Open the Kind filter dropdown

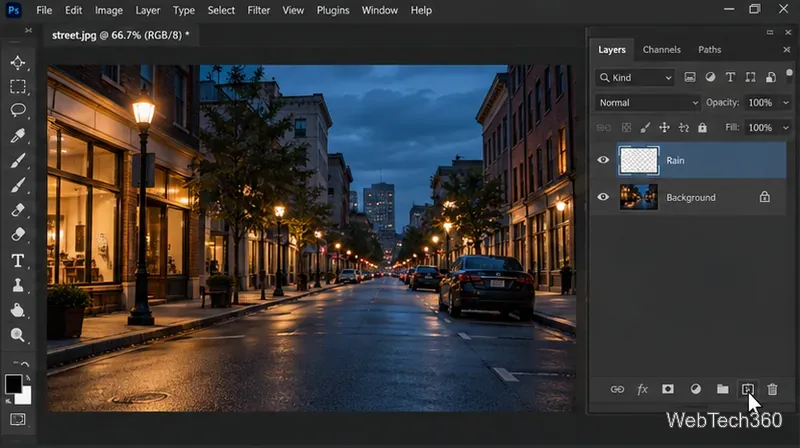635,78
